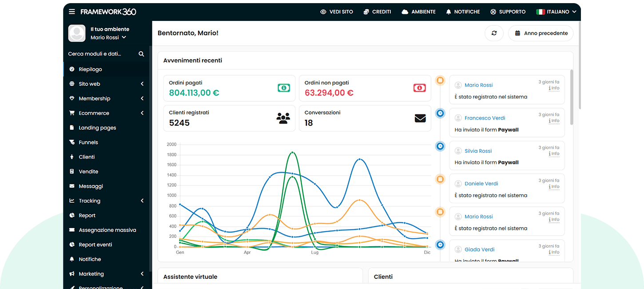Open Notifiche bell in top bar
The height and width of the screenshot is (289, 644).
(x=449, y=12)
